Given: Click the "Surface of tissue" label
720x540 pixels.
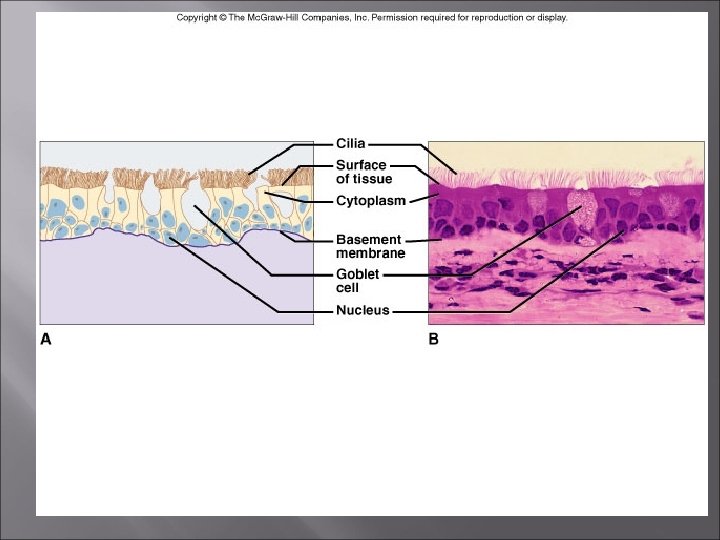Looking at the screenshot, I should pyautogui.click(x=364, y=172).
